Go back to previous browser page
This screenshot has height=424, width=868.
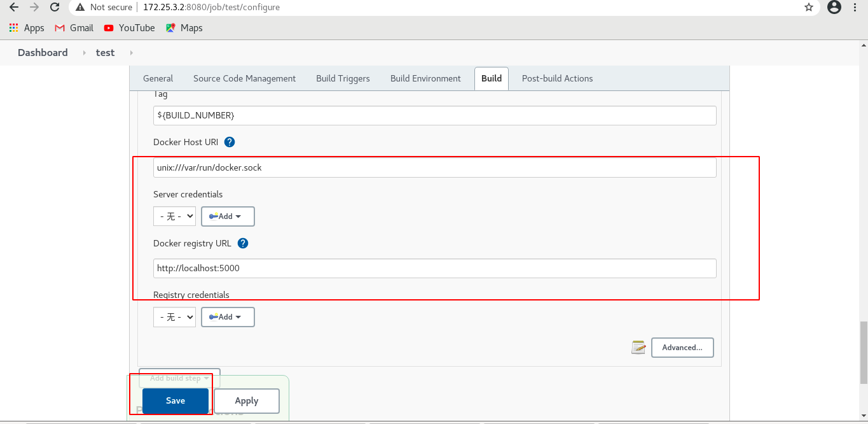point(13,8)
